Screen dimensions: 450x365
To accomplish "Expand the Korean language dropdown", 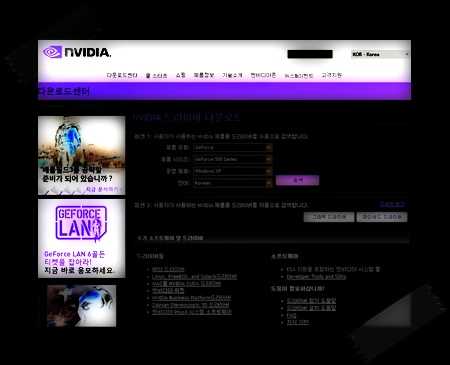I will click(x=233, y=183).
